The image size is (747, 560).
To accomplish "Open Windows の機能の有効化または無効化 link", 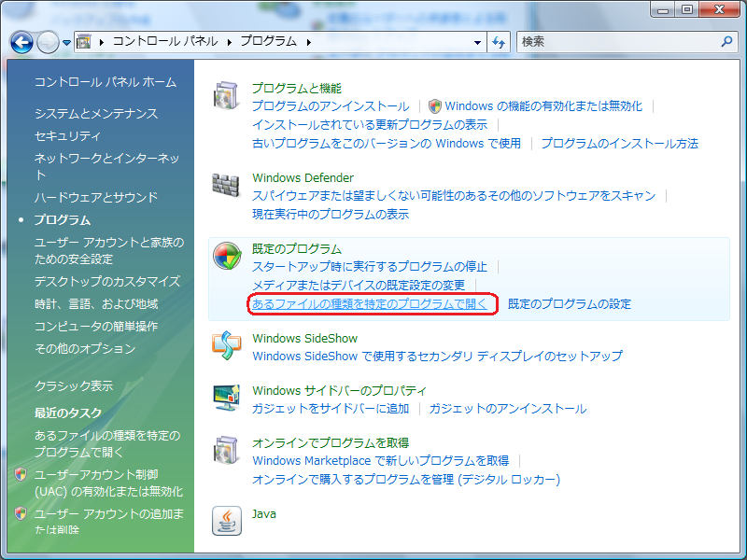I will (543, 106).
